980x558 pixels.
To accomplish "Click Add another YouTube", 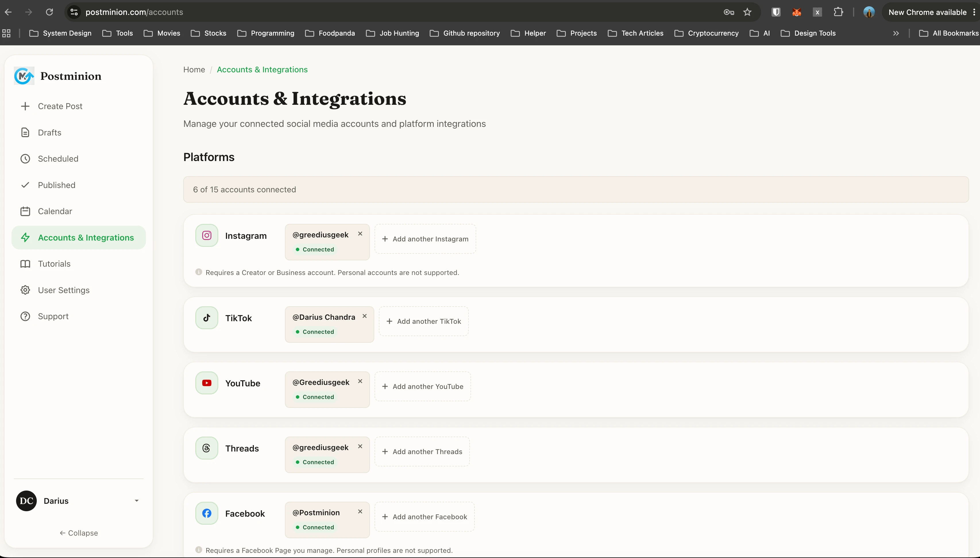I will pos(423,386).
